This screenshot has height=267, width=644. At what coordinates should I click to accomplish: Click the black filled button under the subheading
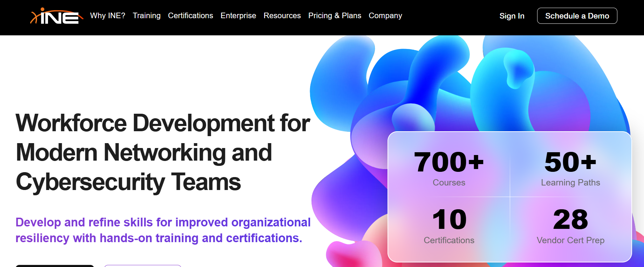pyautogui.click(x=55, y=266)
